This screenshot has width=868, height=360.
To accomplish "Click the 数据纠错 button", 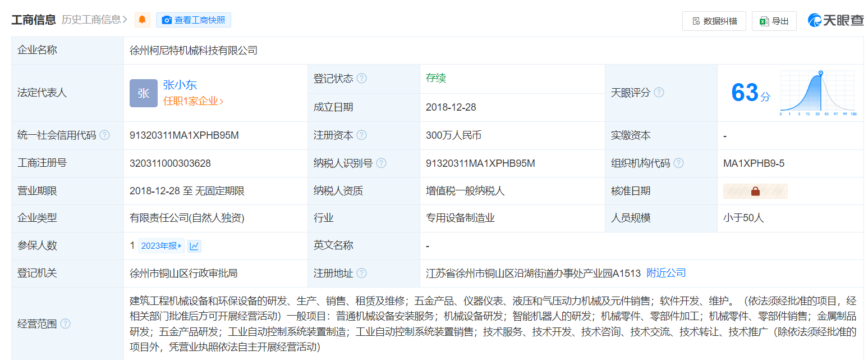I will click(714, 21).
